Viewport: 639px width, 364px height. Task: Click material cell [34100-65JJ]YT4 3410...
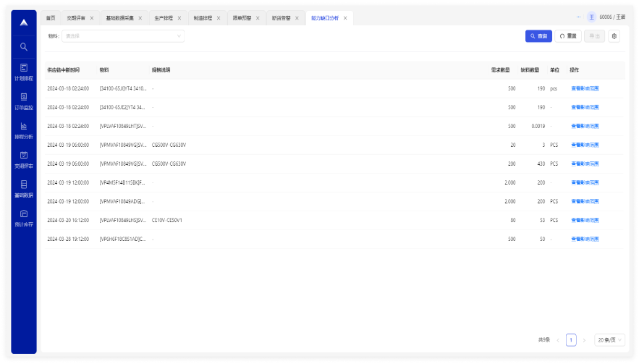(123, 88)
